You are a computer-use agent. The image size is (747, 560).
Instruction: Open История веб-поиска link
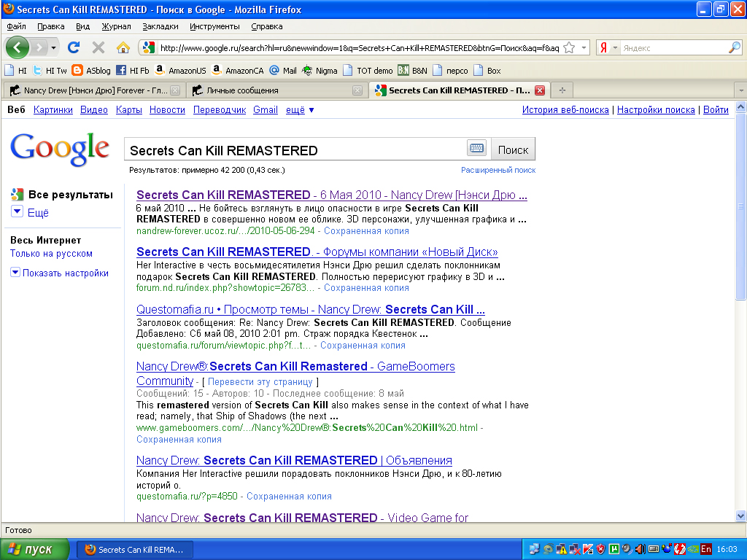pyautogui.click(x=565, y=110)
